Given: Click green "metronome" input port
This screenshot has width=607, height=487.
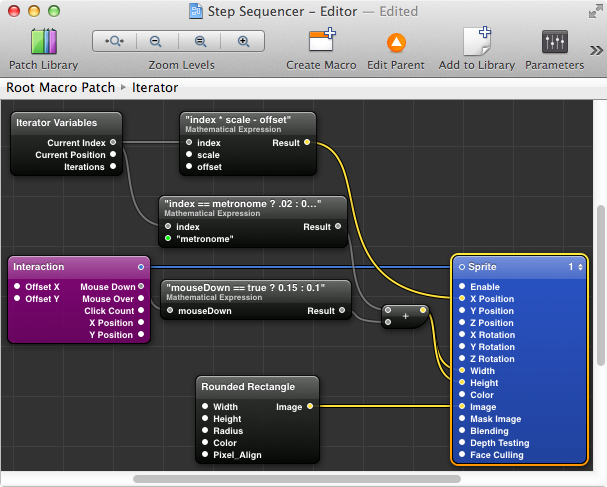Looking at the screenshot, I should [168, 238].
